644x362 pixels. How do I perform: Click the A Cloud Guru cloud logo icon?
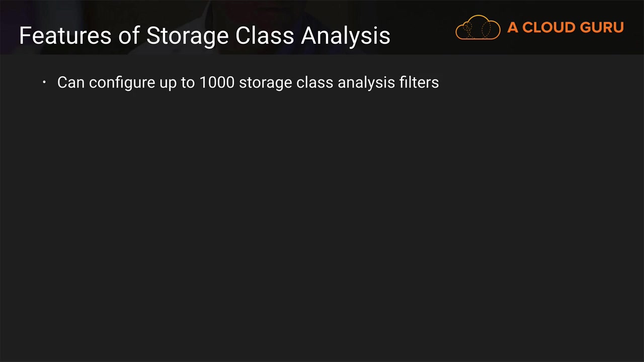[477, 28]
